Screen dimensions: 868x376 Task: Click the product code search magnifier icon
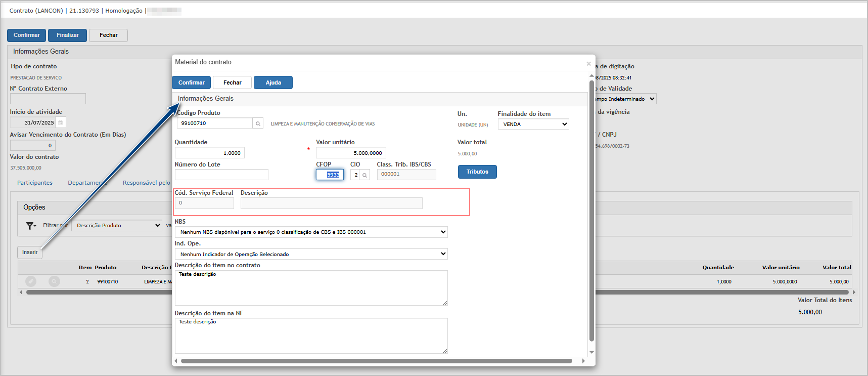[258, 123]
